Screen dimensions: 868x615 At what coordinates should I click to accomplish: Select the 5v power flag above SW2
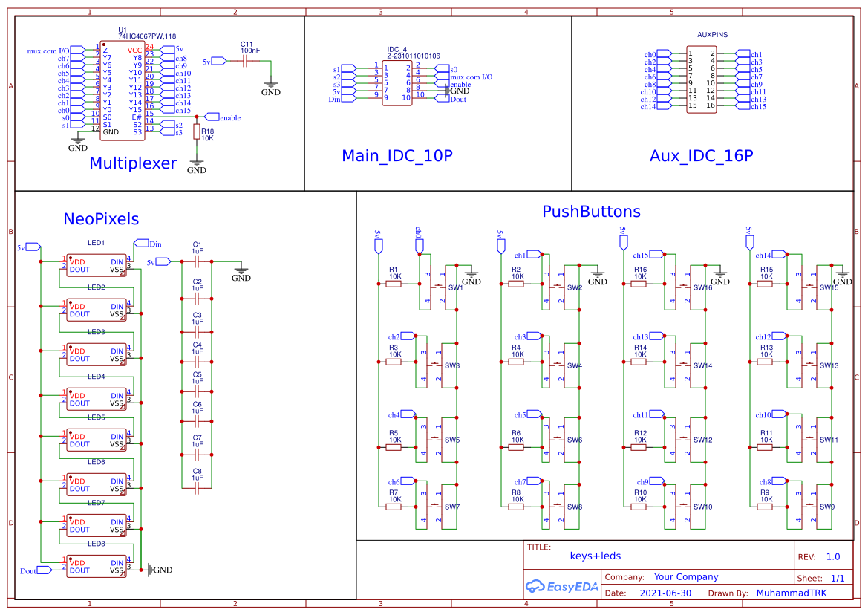click(500, 244)
